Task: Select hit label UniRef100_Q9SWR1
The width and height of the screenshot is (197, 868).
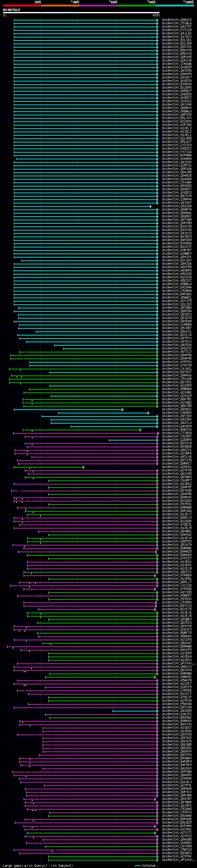Action: pyautogui.click(x=177, y=531)
